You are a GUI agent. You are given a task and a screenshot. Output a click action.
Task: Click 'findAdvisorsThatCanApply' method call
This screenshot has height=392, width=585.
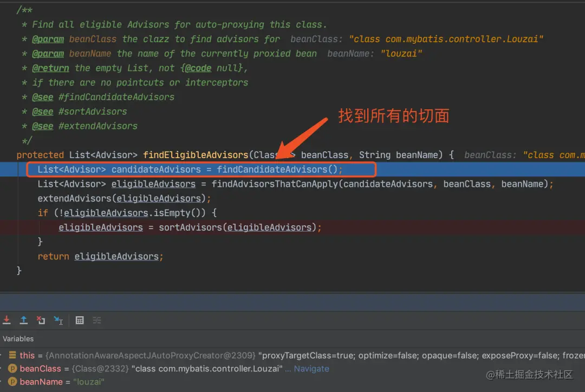click(275, 184)
